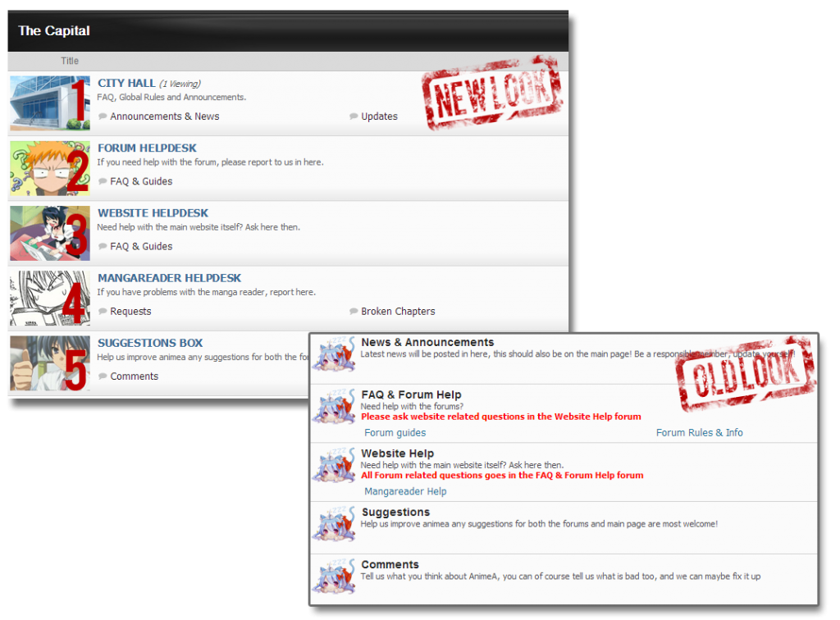Click the speech bubble icon beside Updates
Screen dimensions: 840x620
(354, 116)
